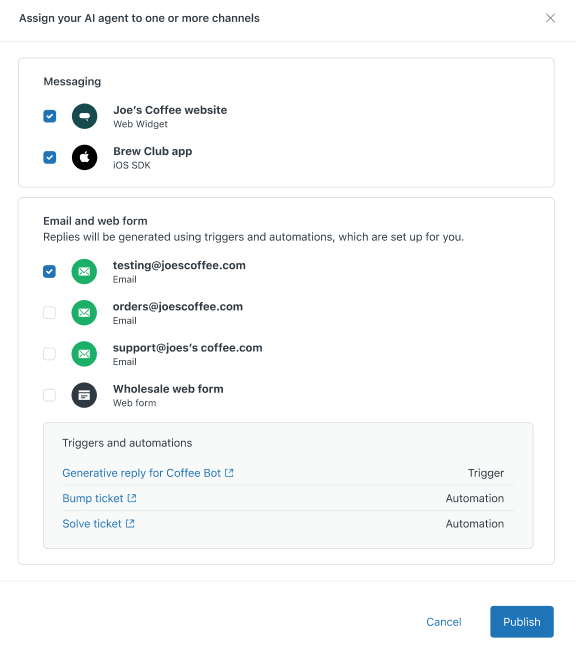576x650 pixels.
Task: Click the testing@joescoffee.com email envelope icon
Action: [x=84, y=272]
